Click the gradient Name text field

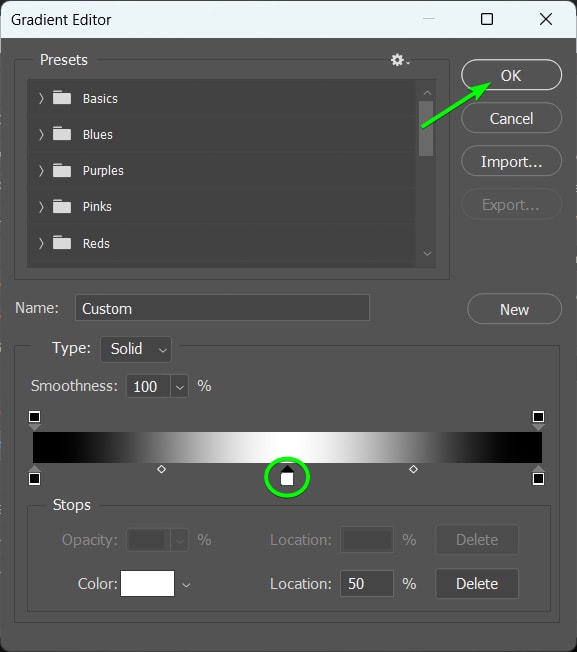[x=222, y=308]
